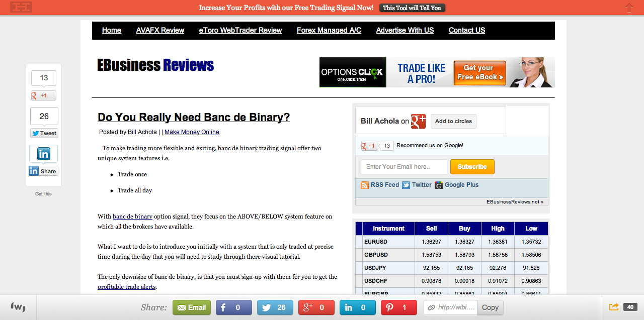This screenshot has height=320, width=644.
Task: Open the Home menu item
Action: (112, 30)
